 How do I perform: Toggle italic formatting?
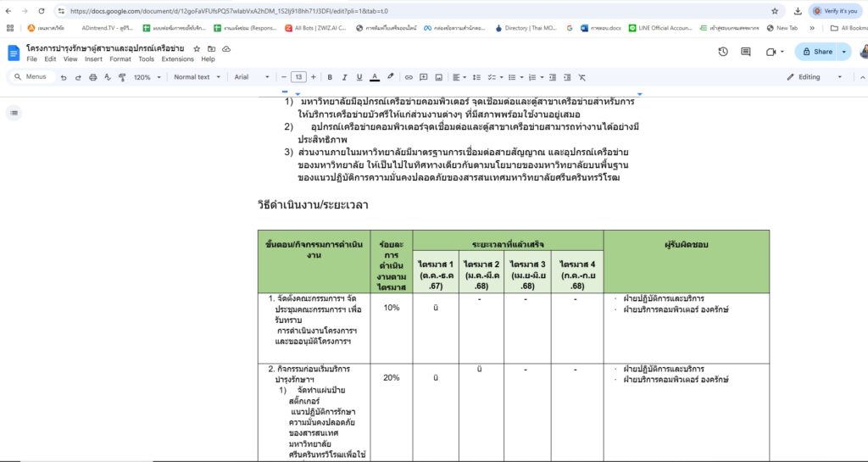click(x=344, y=77)
